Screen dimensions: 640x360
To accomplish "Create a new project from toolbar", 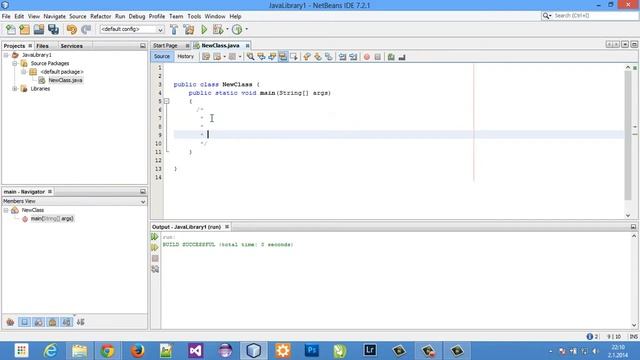I will coord(24,29).
